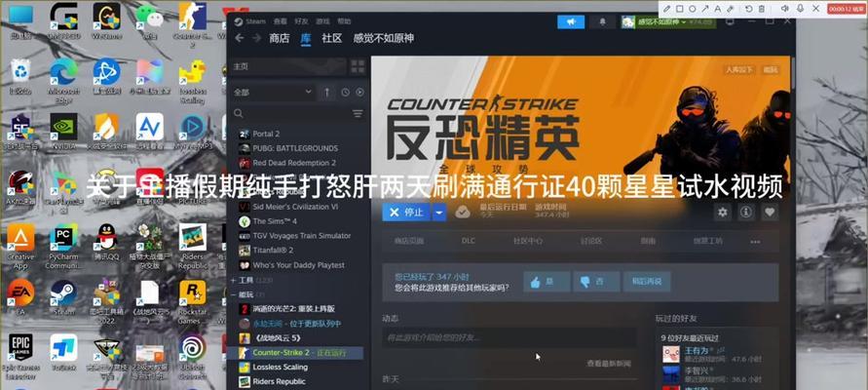The width and height of the screenshot is (868, 390).
Task: Open the dropdown arrow next to 停止
Action: [x=439, y=213]
